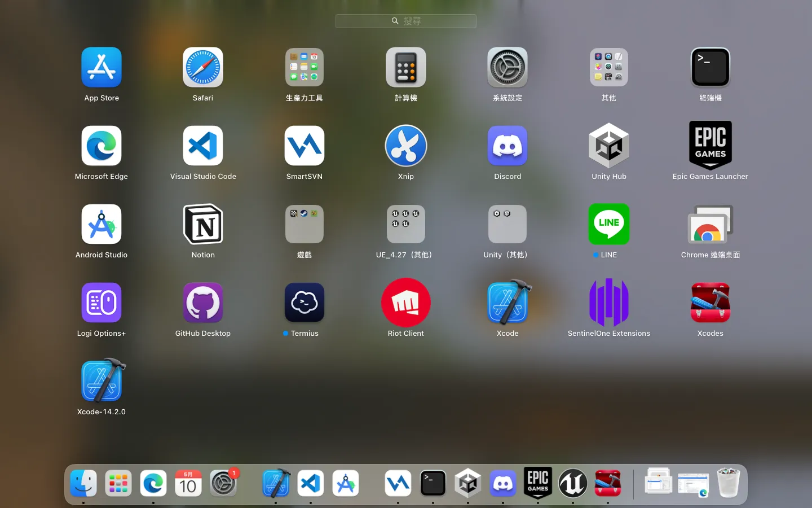The width and height of the screenshot is (812, 508).
Task: Open 系統設定 system settings
Action: pos(507,67)
